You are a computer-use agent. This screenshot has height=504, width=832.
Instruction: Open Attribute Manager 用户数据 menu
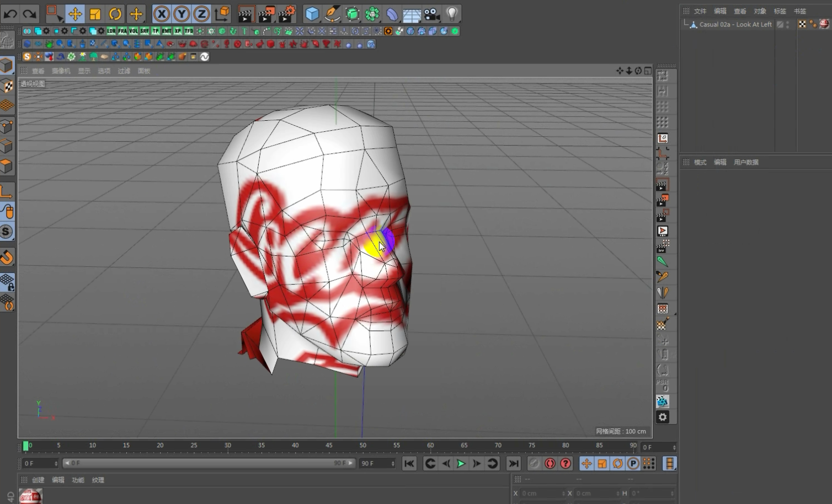(746, 163)
